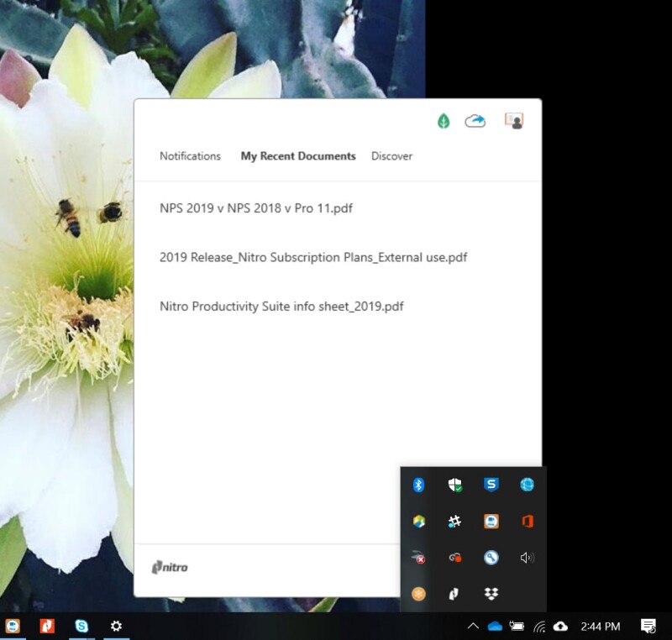672x640 pixels.
Task: Select the My Recent Documents tab
Action: point(298,156)
